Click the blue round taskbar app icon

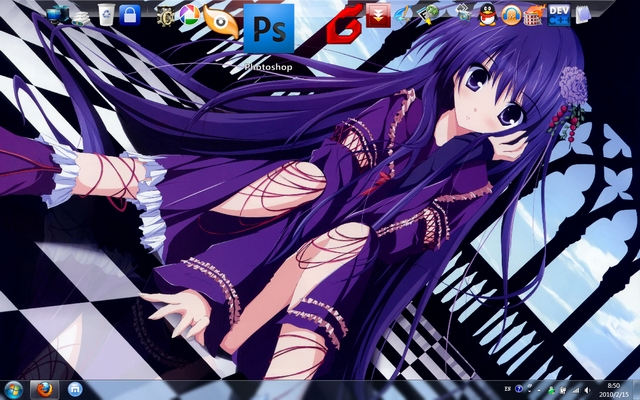point(75,389)
